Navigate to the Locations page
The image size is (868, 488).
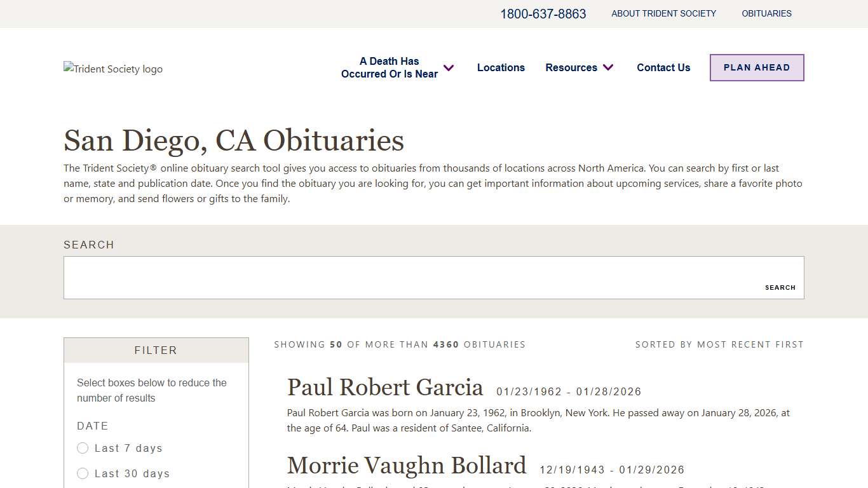(501, 67)
